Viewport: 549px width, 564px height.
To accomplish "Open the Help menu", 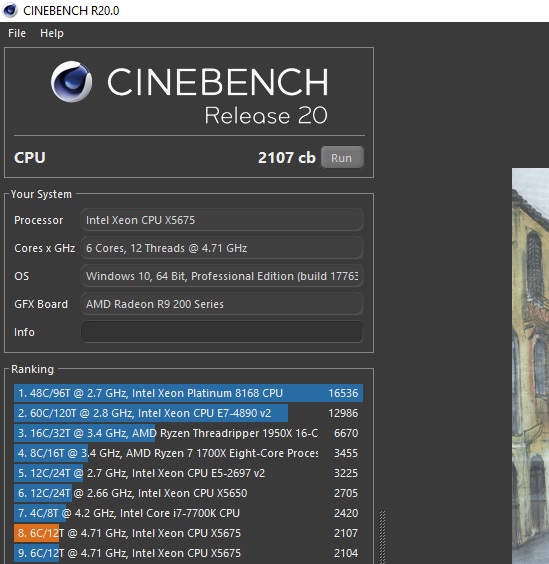I will (x=52, y=33).
